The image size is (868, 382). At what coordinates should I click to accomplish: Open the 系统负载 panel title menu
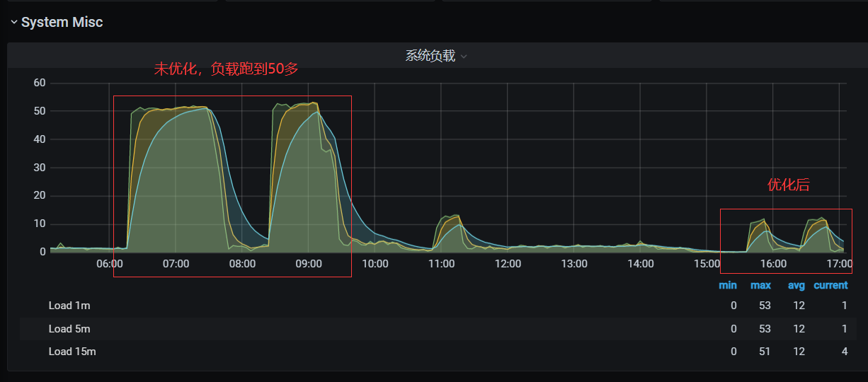(430, 56)
